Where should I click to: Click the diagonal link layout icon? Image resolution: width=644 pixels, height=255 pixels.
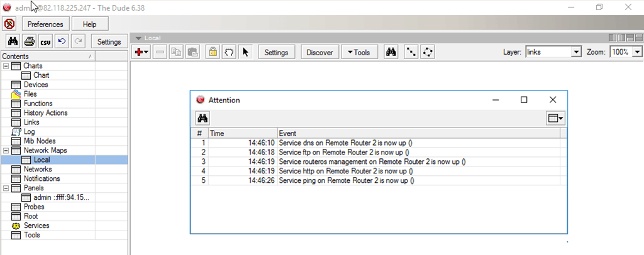(411, 53)
